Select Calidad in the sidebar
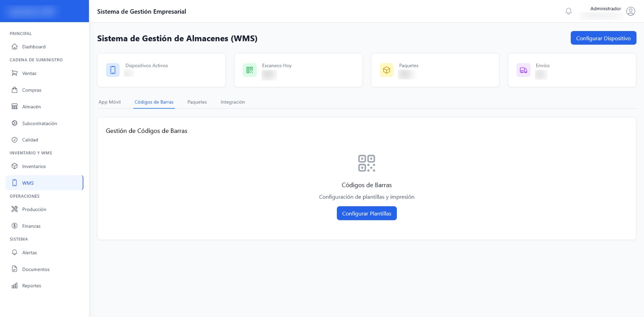Image resolution: width=644 pixels, height=317 pixels. point(30,140)
